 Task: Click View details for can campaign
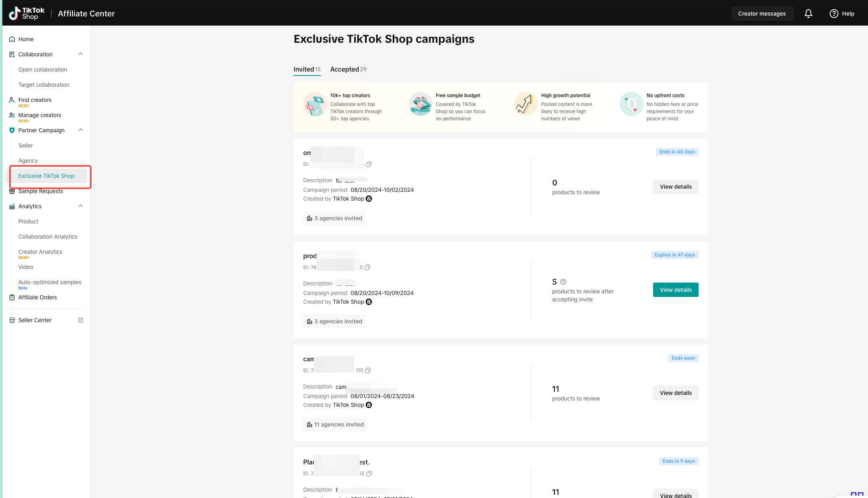675,392
